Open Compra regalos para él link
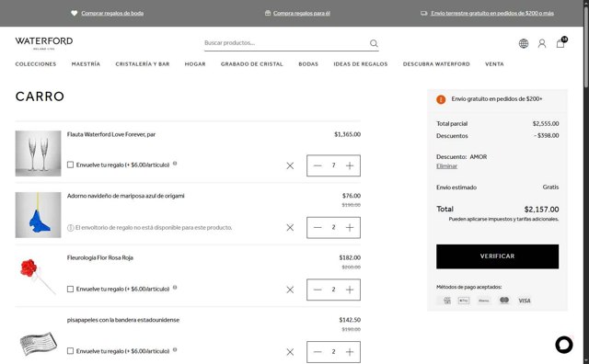The width and height of the screenshot is (589, 364). tap(302, 13)
